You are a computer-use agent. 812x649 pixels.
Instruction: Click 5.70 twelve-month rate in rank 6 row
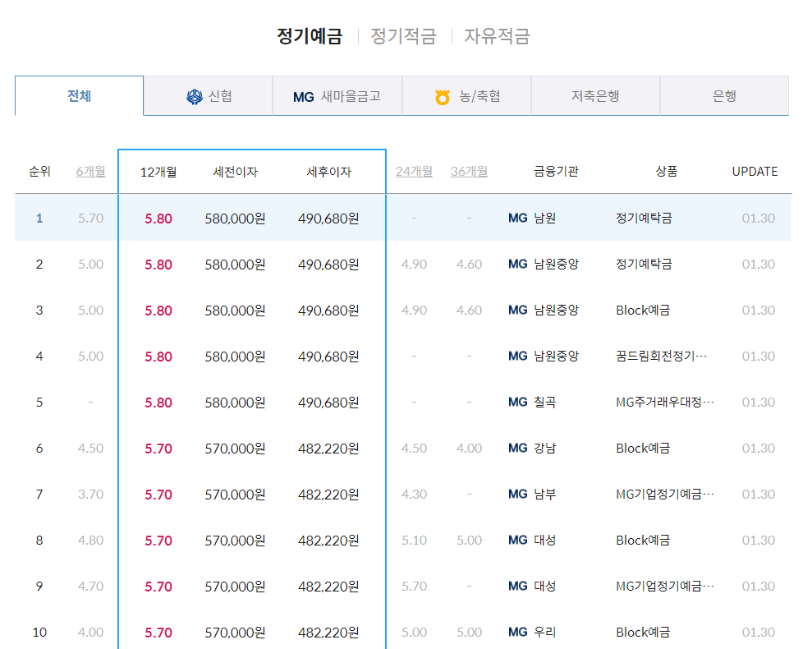pos(158,449)
